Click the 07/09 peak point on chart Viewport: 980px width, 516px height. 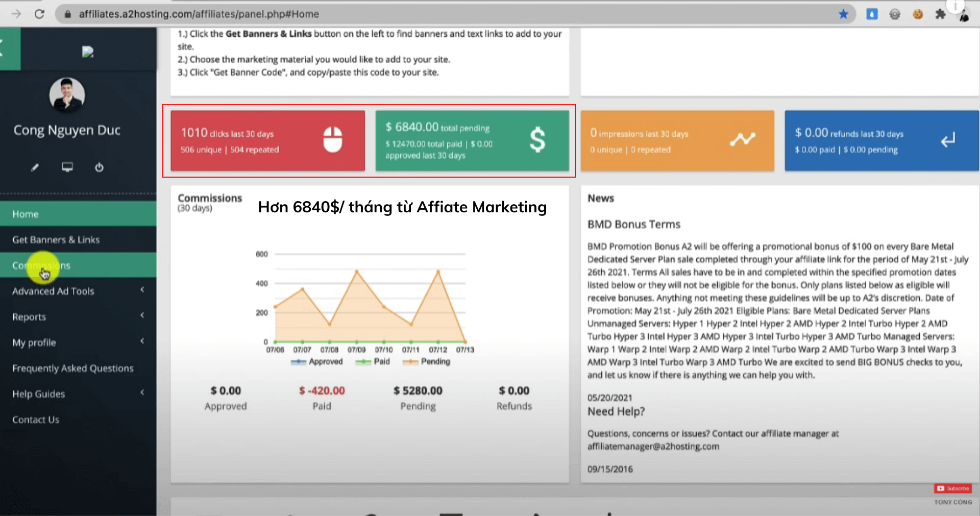pos(357,271)
